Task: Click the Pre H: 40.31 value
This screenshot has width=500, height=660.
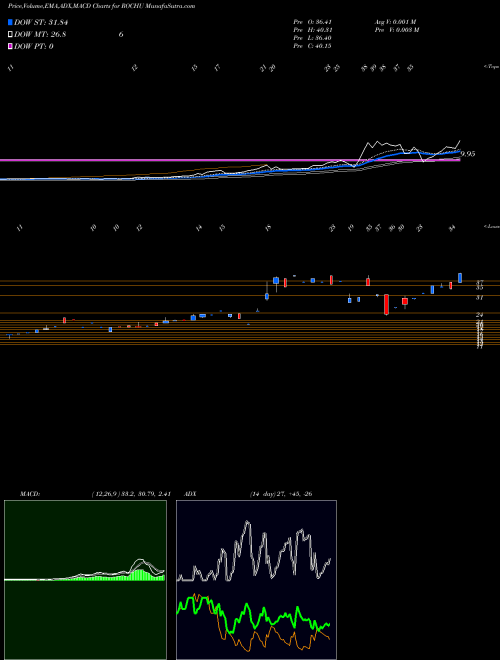Action: (x=313, y=29)
